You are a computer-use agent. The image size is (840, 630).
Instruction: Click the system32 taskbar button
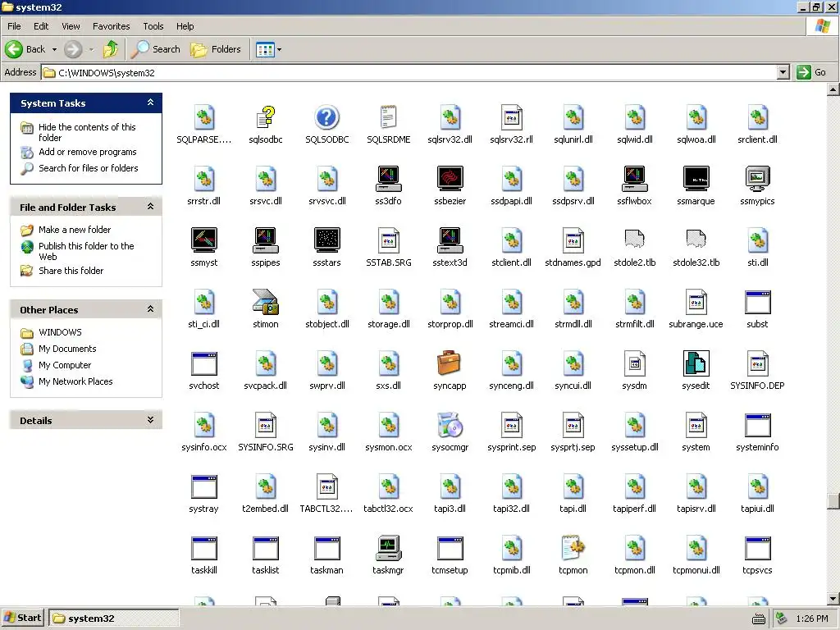tap(113, 619)
